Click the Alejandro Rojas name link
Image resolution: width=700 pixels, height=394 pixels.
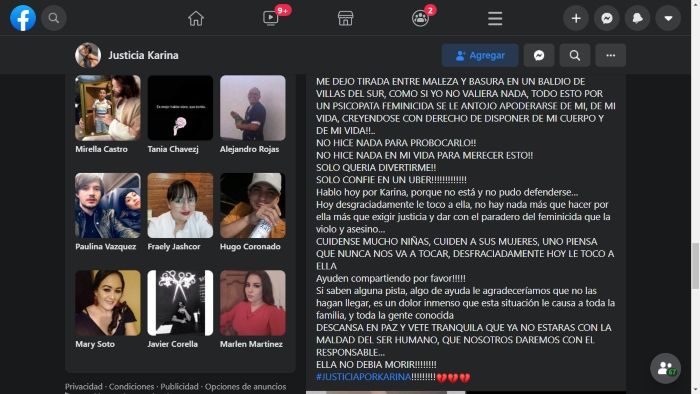250,149
